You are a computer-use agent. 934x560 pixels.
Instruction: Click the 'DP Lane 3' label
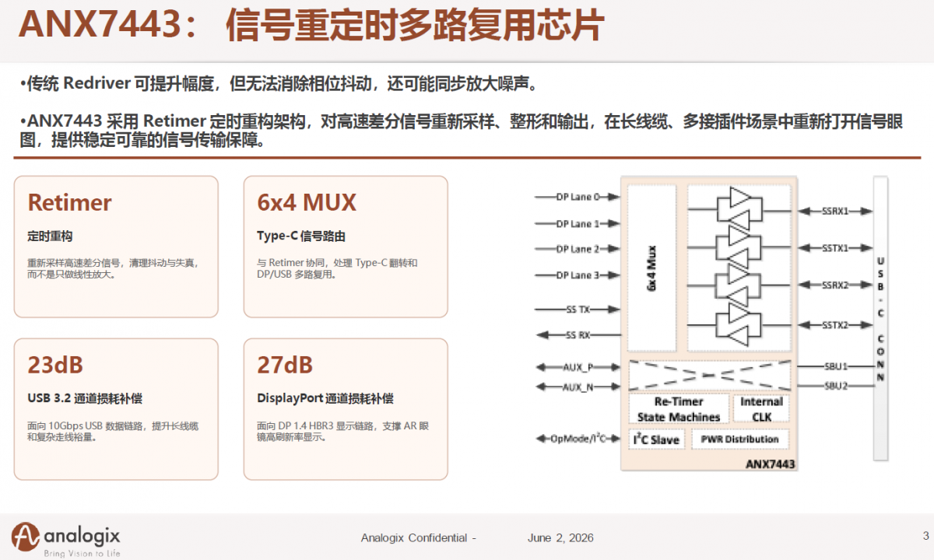click(x=578, y=275)
